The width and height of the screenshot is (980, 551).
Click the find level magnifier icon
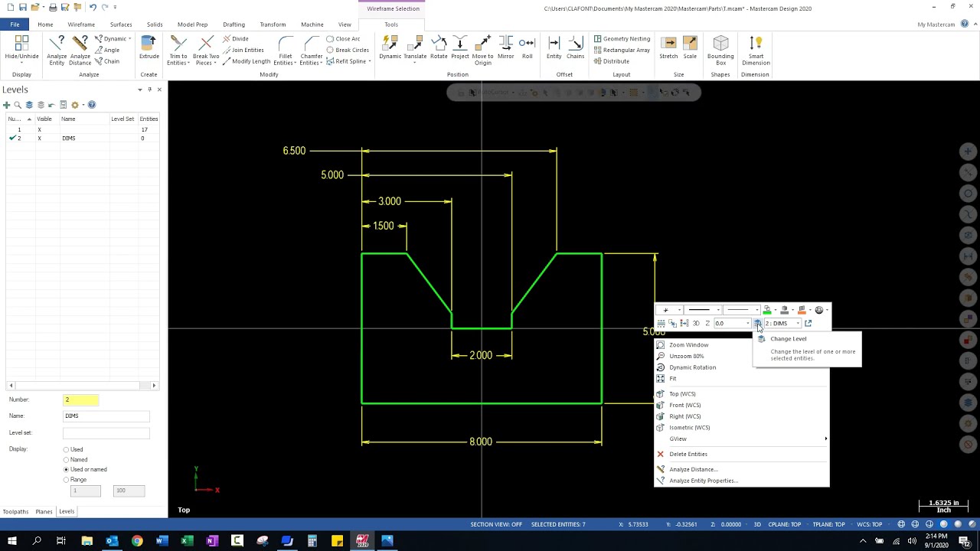click(x=18, y=105)
